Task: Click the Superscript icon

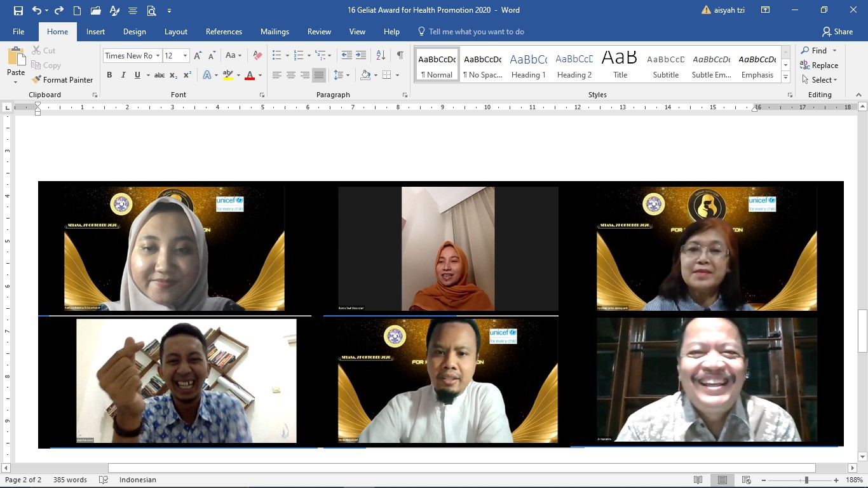Action: click(187, 75)
